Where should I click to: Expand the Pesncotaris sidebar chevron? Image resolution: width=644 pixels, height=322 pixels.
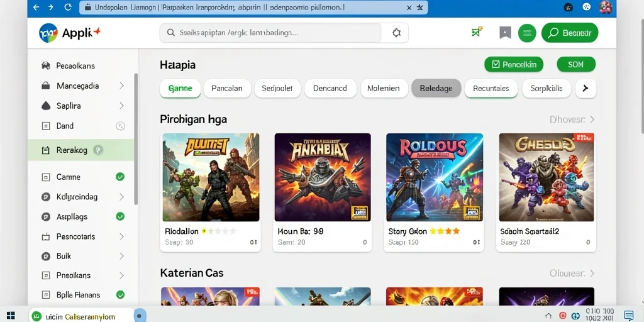pos(121,236)
